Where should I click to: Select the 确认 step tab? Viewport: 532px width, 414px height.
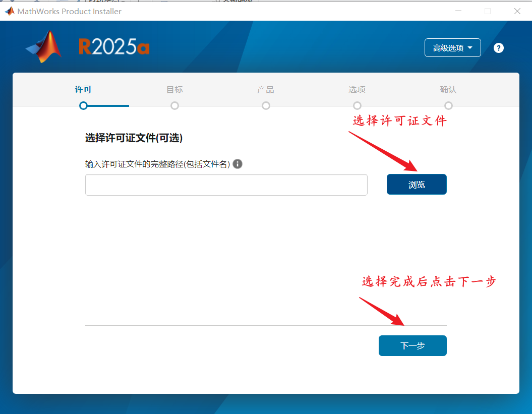[448, 89]
